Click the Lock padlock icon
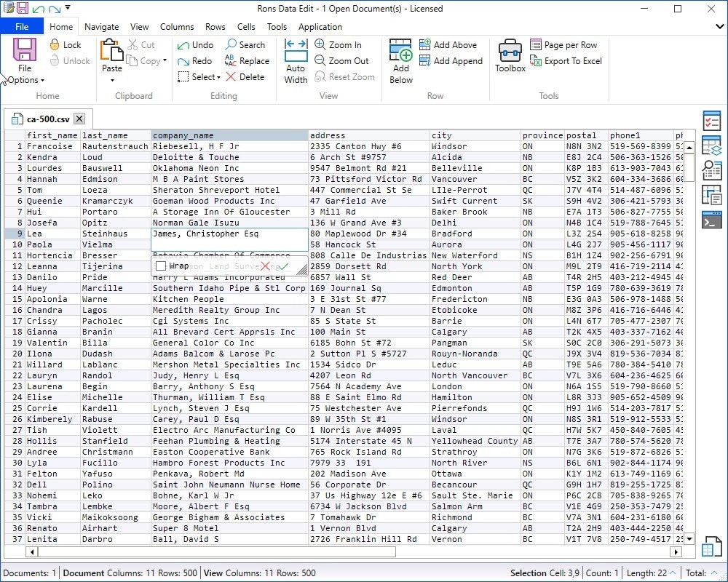The width and height of the screenshot is (728, 582). [55, 44]
